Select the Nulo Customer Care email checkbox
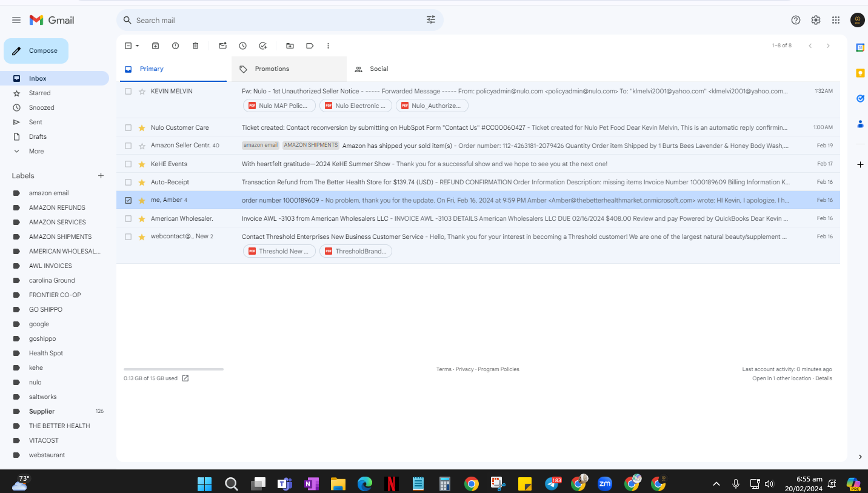This screenshot has height=493, width=868. click(128, 127)
